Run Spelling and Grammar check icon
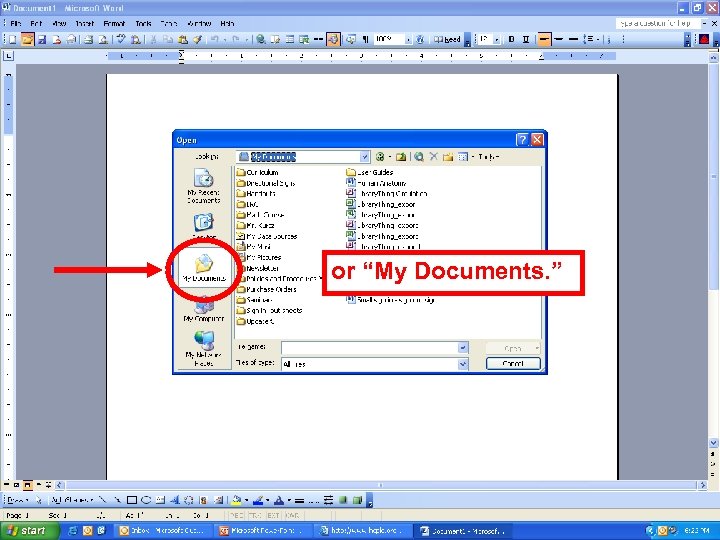Image resolution: width=720 pixels, height=540 pixels. (x=121, y=39)
